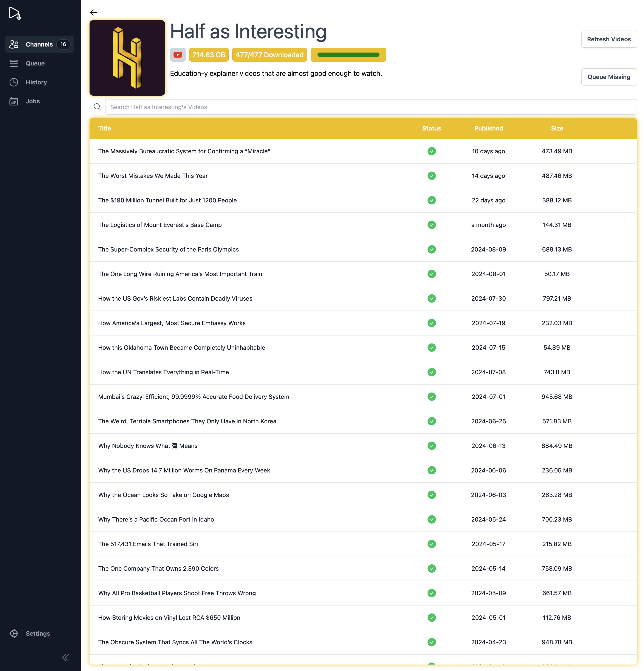The width and height of the screenshot is (644, 671).
Task: Click the back arrow icon
Action: point(94,13)
